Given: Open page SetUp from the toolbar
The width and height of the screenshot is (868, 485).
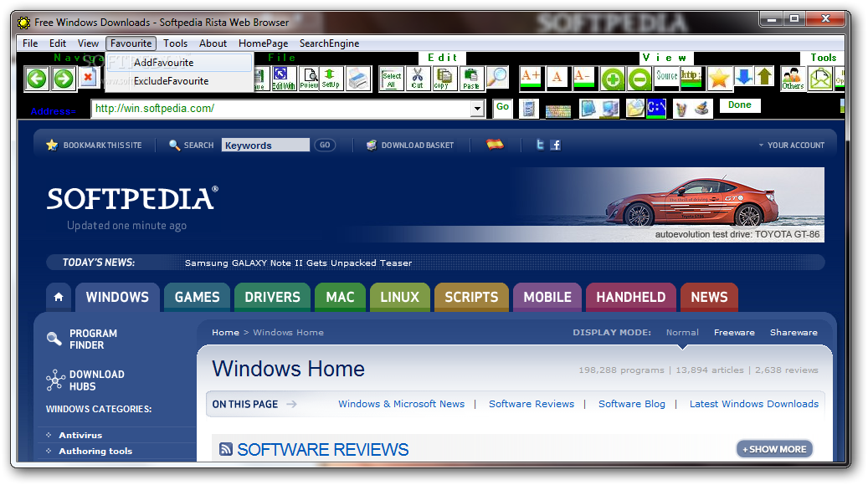Looking at the screenshot, I should (331, 79).
